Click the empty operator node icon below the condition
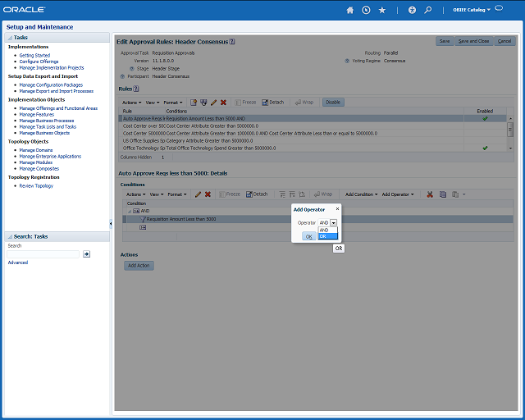 click(x=143, y=227)
